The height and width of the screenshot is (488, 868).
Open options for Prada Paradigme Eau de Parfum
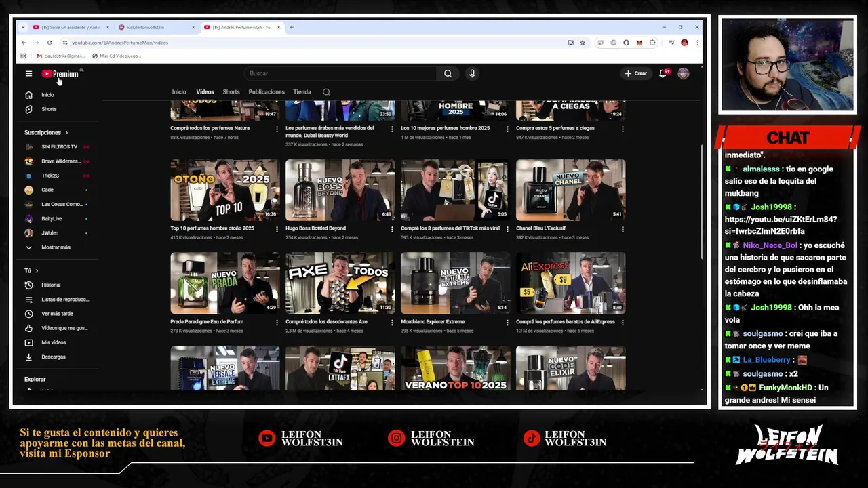pyautogui.click(x=277, y=323)
